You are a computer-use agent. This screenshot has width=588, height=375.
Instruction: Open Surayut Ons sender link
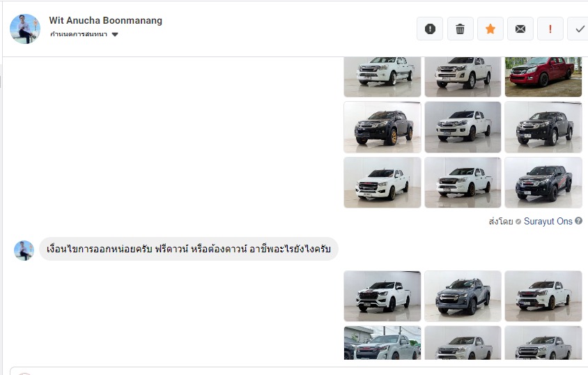tap(548, 221)
